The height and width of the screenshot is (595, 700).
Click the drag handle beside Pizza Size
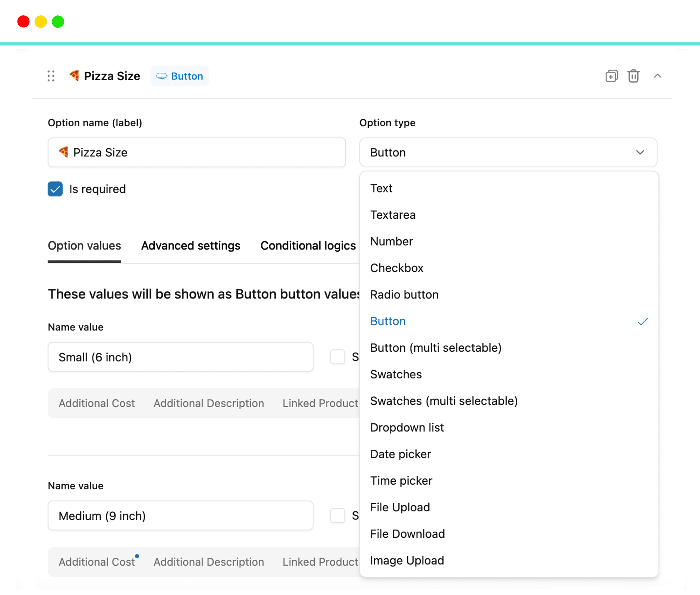click(x=51, y=76)
